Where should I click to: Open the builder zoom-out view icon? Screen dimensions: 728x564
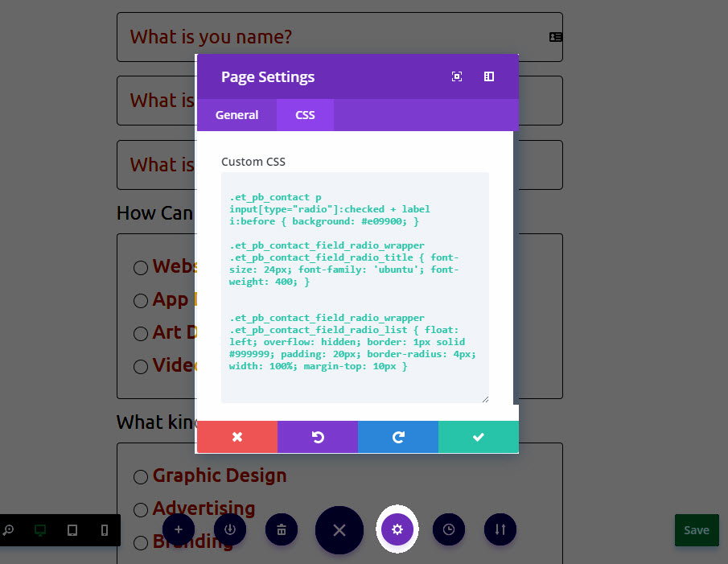click(8, 530)
